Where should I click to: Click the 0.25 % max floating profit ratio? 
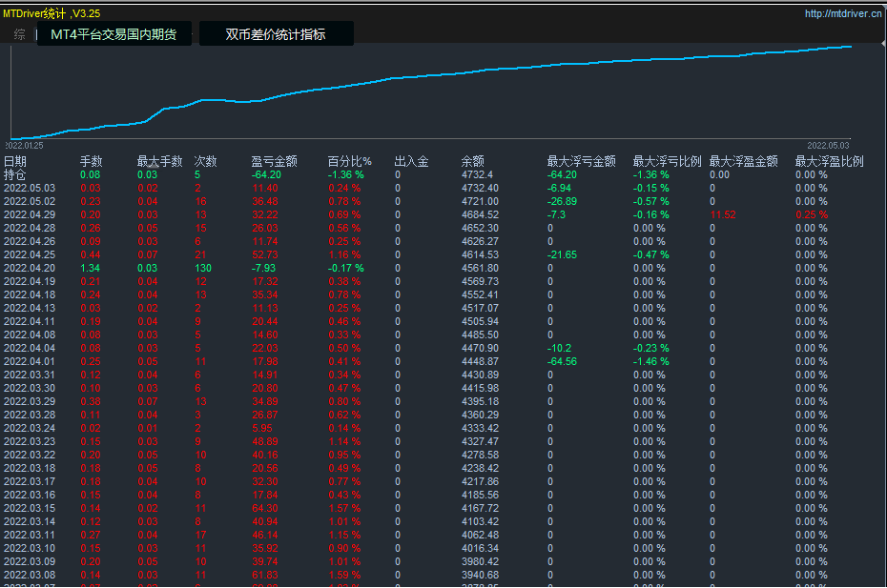tap(812, 214)
